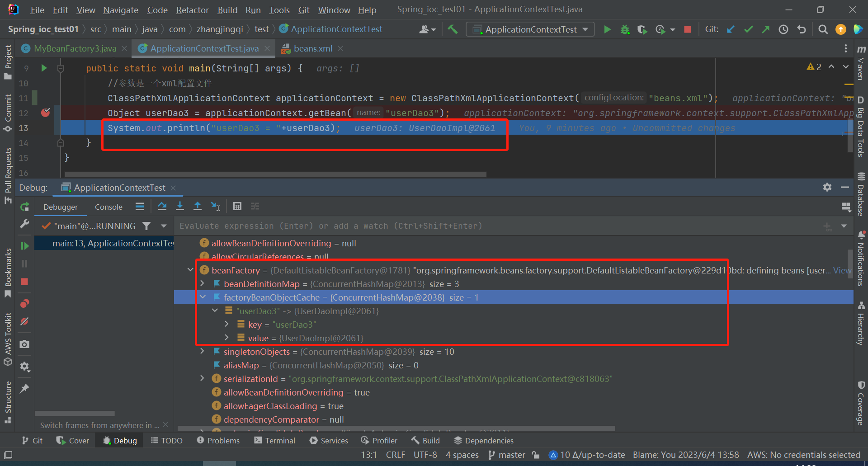Screen dimensions: 868x466
Task: Show Git history clock icon
Action: pos(783,29)
